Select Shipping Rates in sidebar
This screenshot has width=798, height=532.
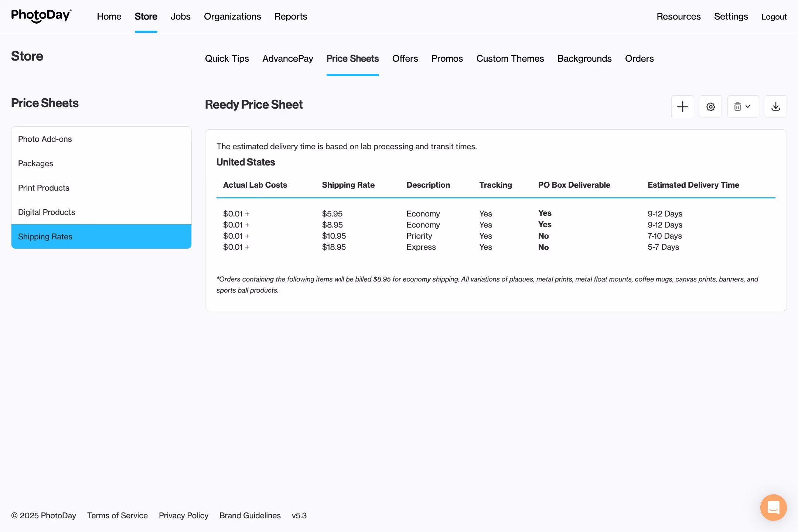[x=101, y=236]
